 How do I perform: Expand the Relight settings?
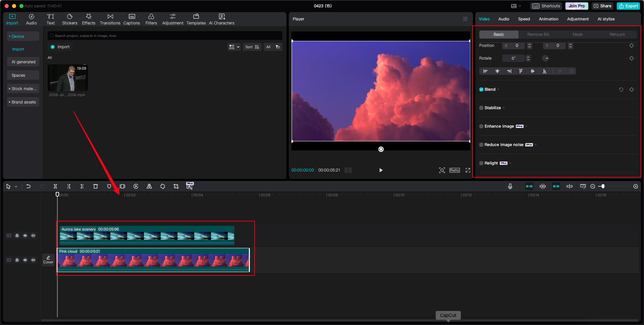click(x=510, y=163)
